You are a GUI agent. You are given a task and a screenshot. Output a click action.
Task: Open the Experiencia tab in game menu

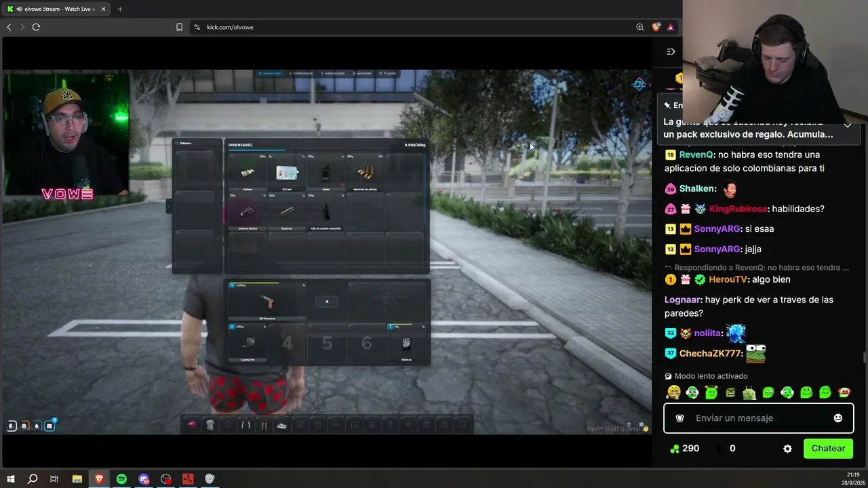click(300, 73)
